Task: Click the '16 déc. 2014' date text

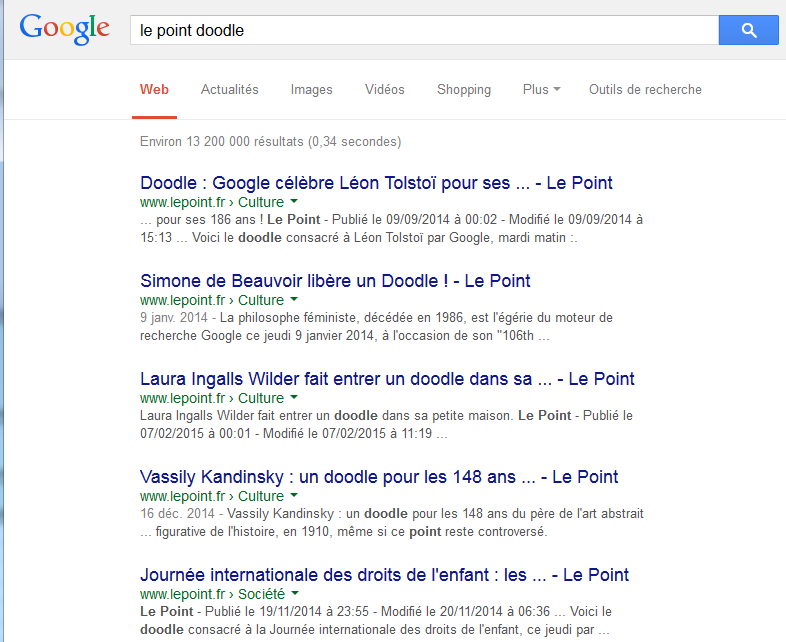Action: pos(177,514)
